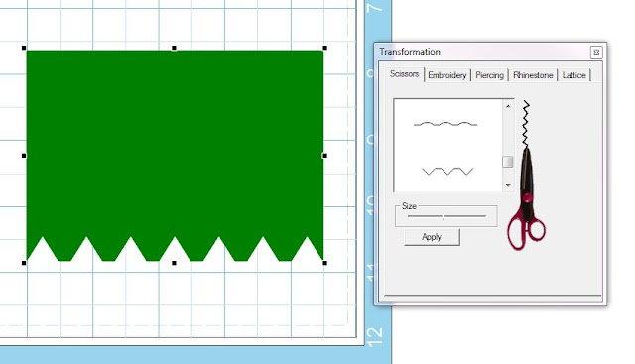Click the pinking scissors image
Screen dimensions: 635x364
coord(526,198)
